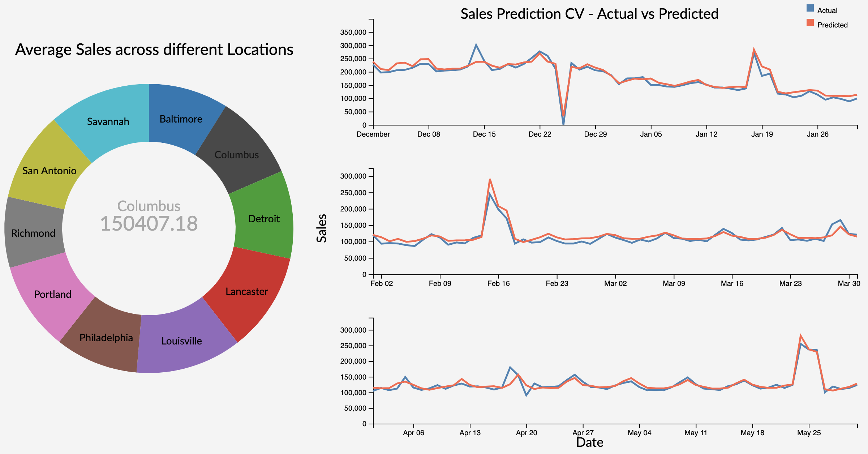Click the Columbus average value in the donut center
The width and height of the screenshot is (868, 454).
tap(149, 223)
